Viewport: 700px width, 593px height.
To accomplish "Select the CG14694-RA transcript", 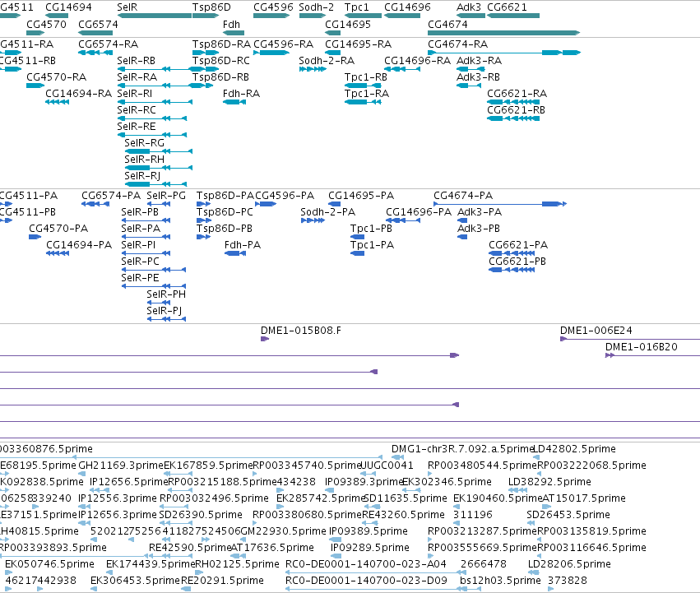I will (57, 102).
